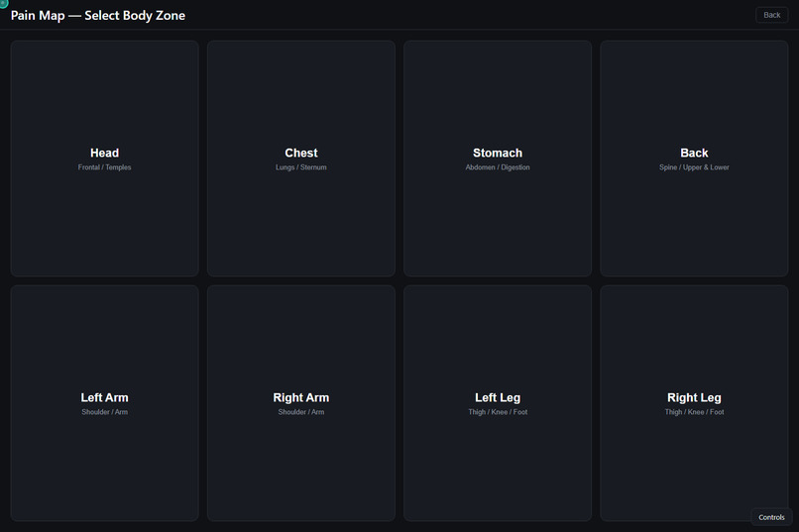Choose the Chest zone card
This screenshot has height=532, width=799.
[301, 159]
